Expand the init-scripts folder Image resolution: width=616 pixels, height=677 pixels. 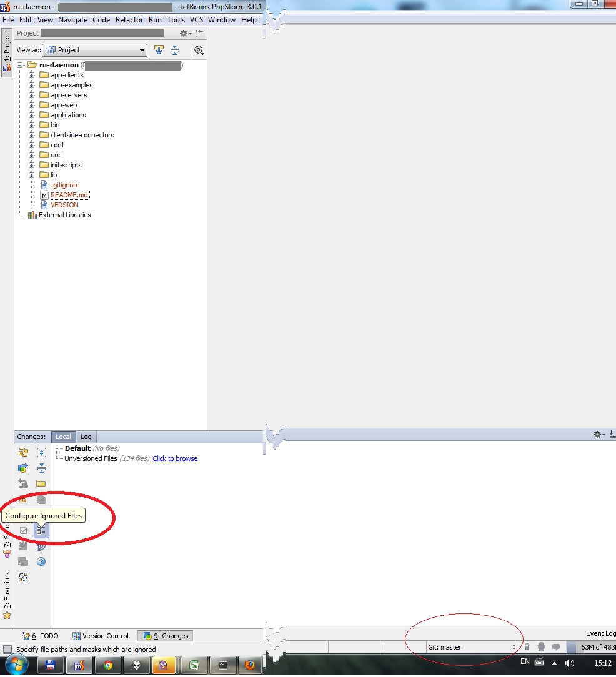(x=31, y=165)
